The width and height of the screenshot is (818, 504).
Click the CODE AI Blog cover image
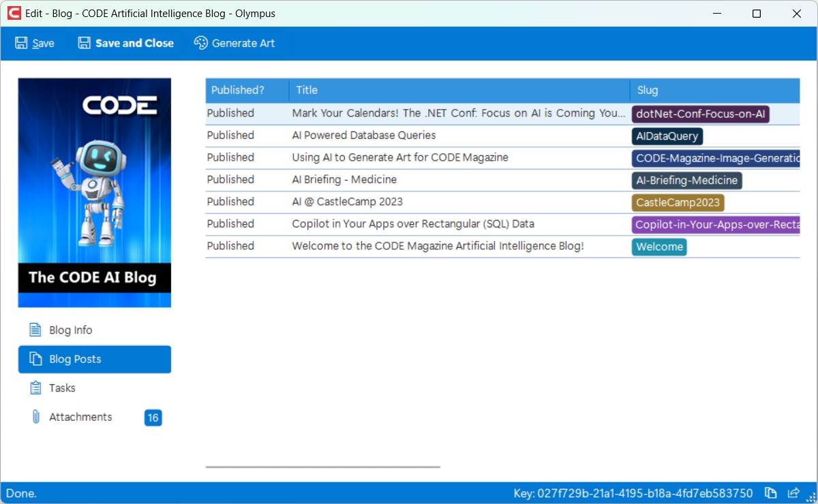[x=95, y=193]
